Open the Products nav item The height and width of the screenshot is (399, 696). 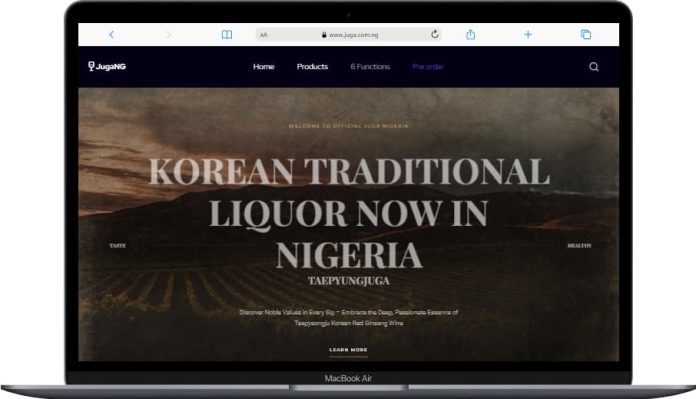point(312,67)
